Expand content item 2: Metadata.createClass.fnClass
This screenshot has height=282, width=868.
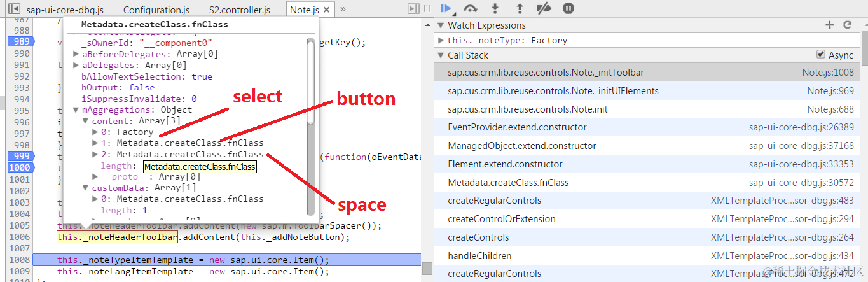[96, 154]
